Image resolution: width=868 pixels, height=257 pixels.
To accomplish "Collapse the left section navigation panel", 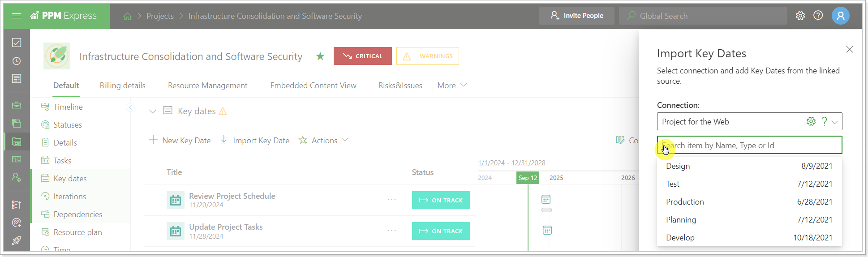I will tap(130, 107).
